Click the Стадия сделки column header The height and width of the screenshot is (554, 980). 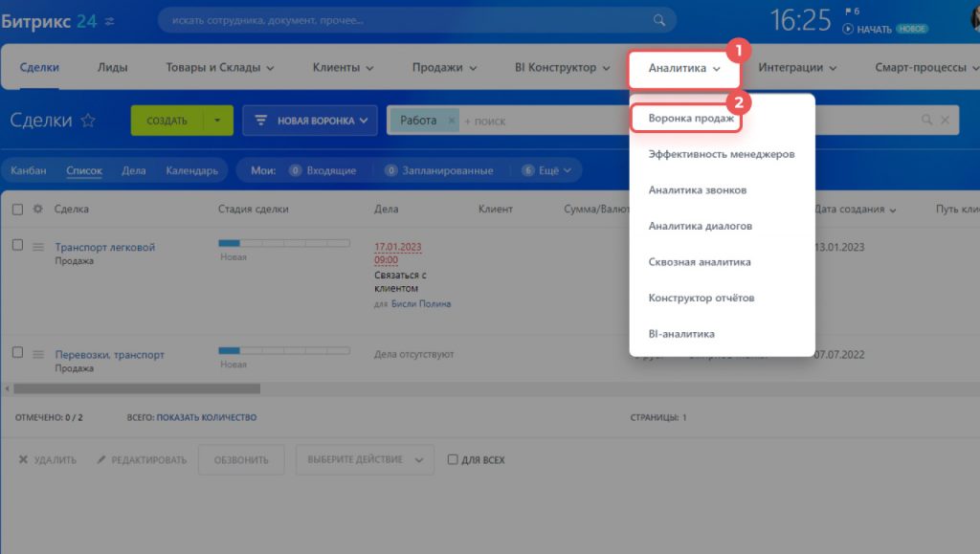[x=253, y=210]
